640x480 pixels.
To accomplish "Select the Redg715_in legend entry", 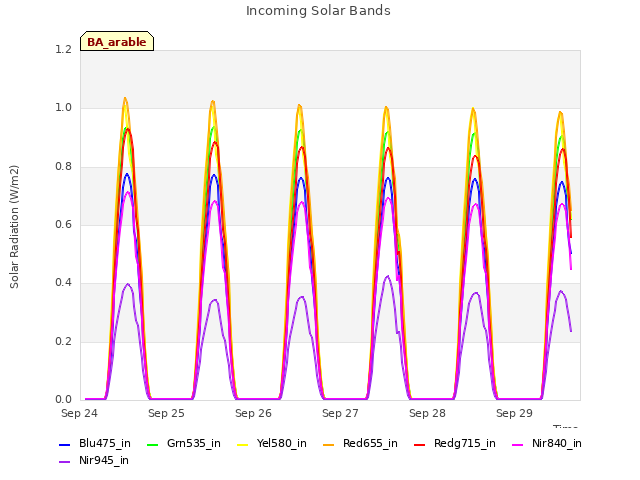I will point(455,443).
